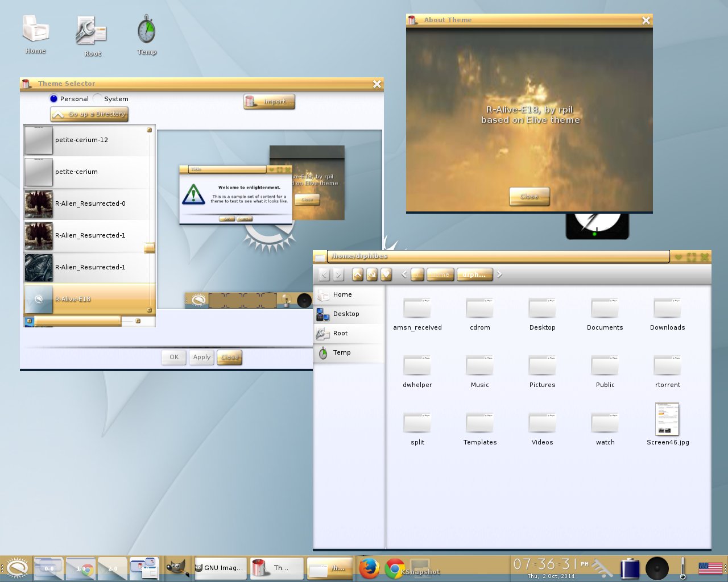Open the volume mixer speaker icon

(657, 568)
